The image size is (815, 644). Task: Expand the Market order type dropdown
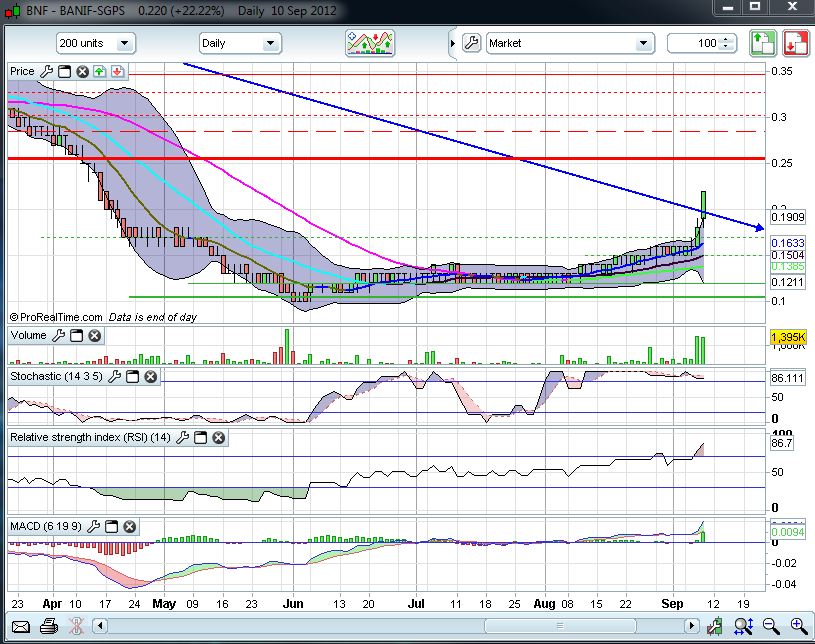coord(645,44)
